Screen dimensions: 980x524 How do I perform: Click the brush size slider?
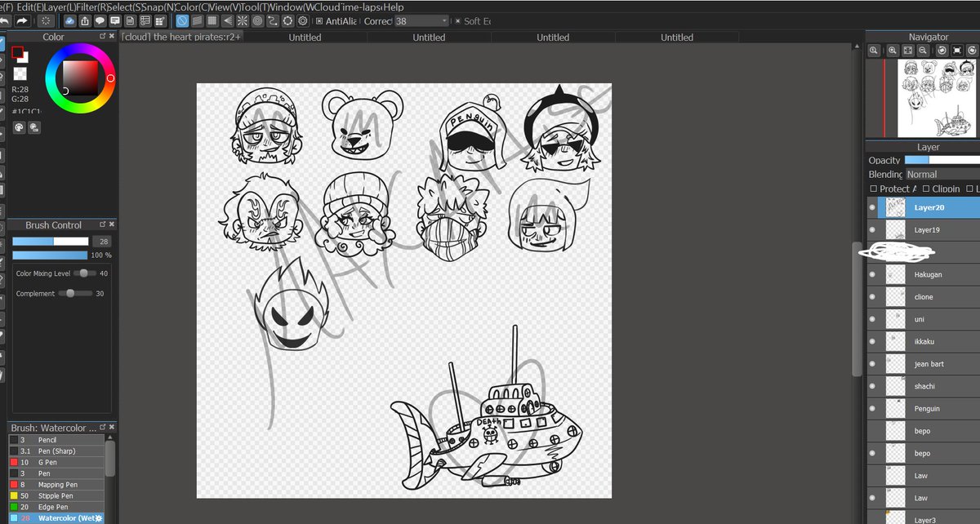(50, 242)
